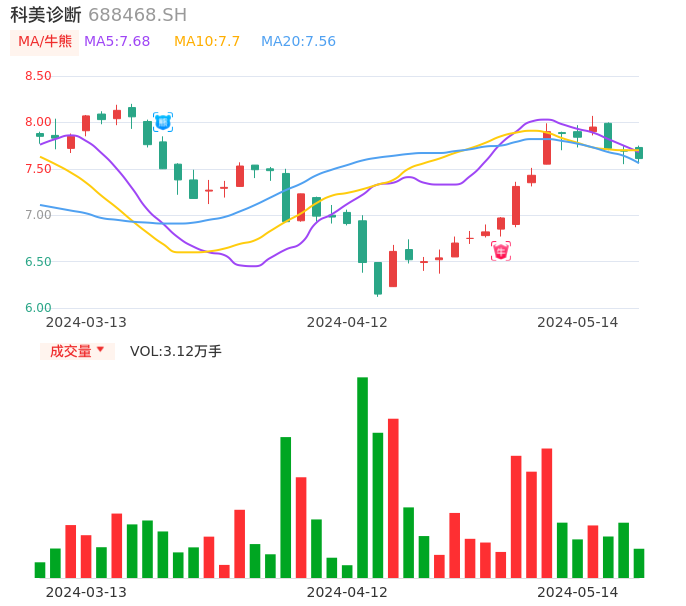Click the 7.00 price axis label
This screenshot has width=686, height=606.
point(38,215)
